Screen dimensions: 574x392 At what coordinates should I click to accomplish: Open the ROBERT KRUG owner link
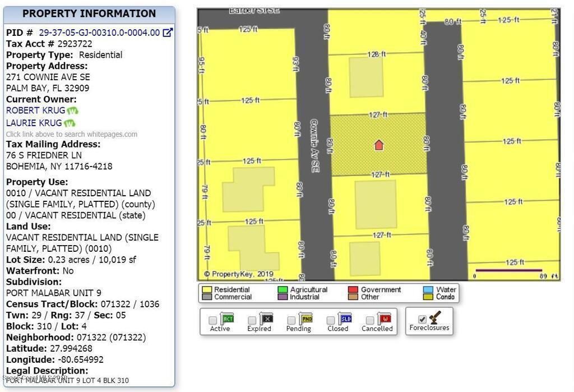pyautogui.click(x=35, y=110)
